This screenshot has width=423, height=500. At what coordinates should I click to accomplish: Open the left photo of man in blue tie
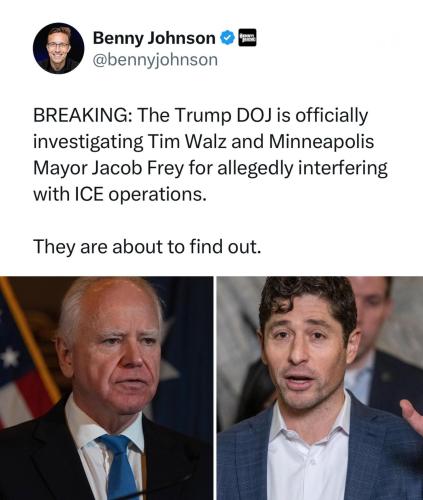click(x=106, y=388)
